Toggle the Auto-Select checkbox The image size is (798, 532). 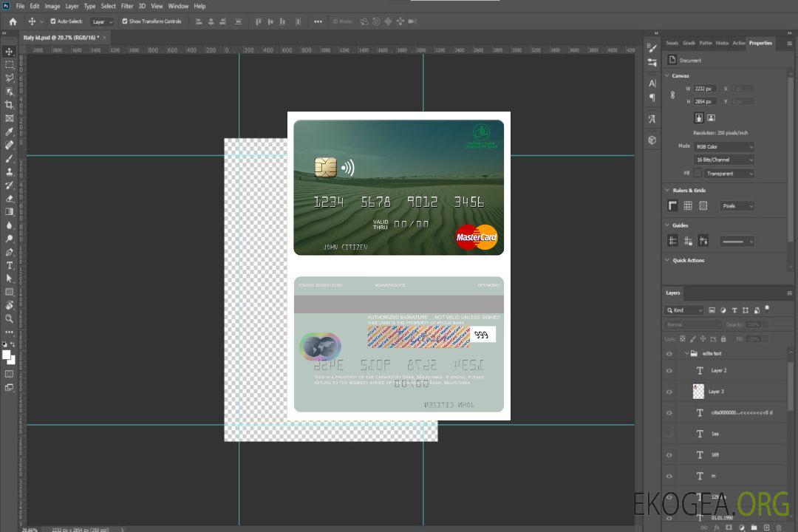tap(53, 21)
